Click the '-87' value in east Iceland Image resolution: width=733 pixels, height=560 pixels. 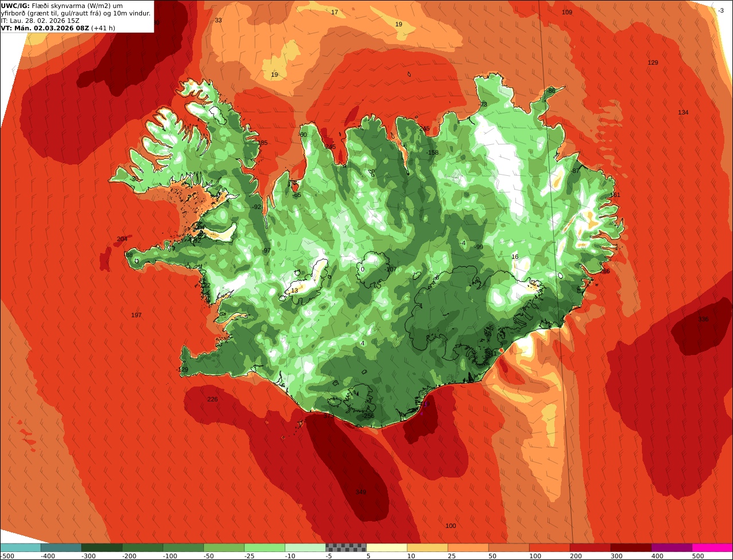point(575,171)
